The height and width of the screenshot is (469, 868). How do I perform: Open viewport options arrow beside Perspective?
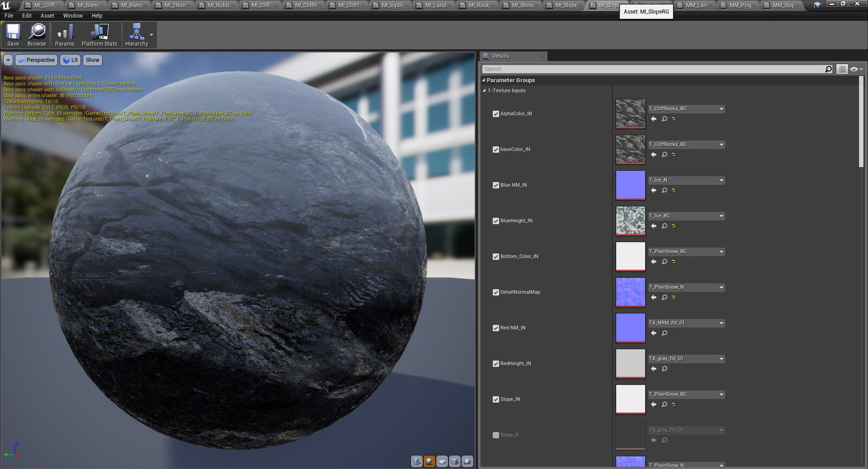tap(8, 60)
